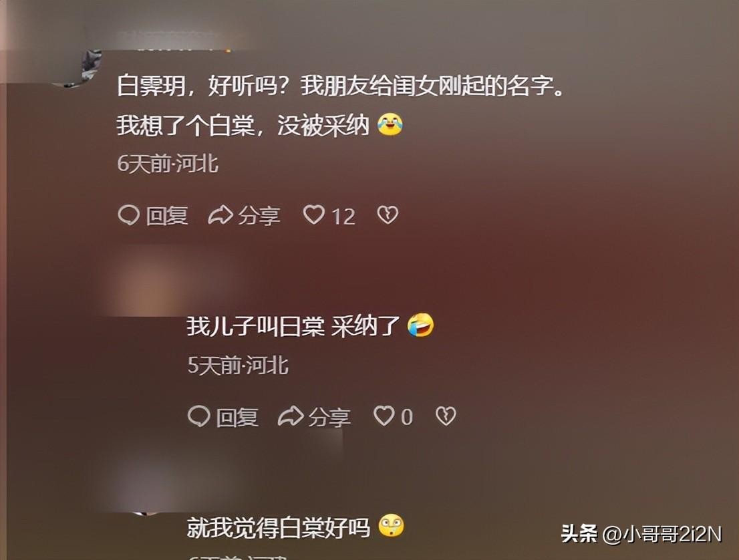Screen dimensions: 739x560
Task: Click 回复 text on the first comment
Action: coord(167,217)
